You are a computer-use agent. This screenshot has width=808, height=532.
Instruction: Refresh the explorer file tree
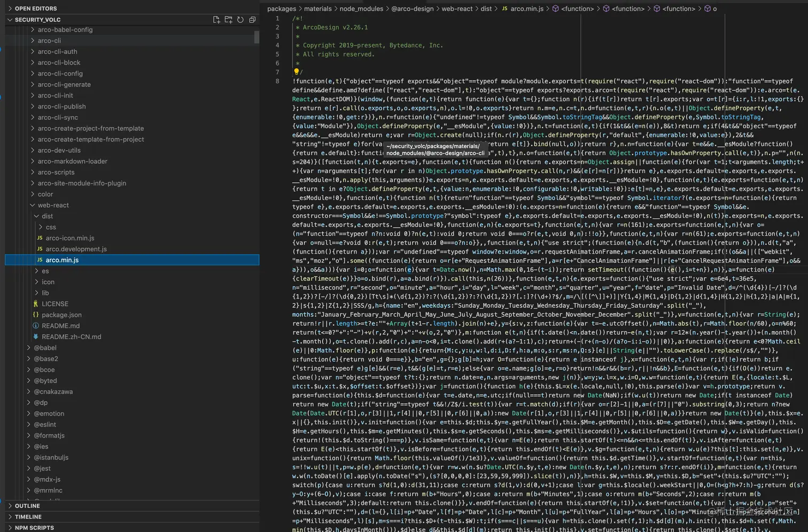[240, 20]
